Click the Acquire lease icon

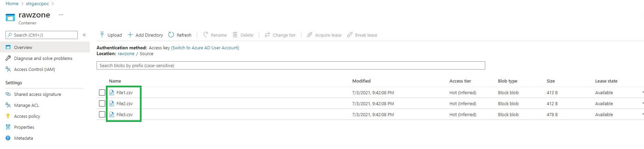tap(310, 35)
